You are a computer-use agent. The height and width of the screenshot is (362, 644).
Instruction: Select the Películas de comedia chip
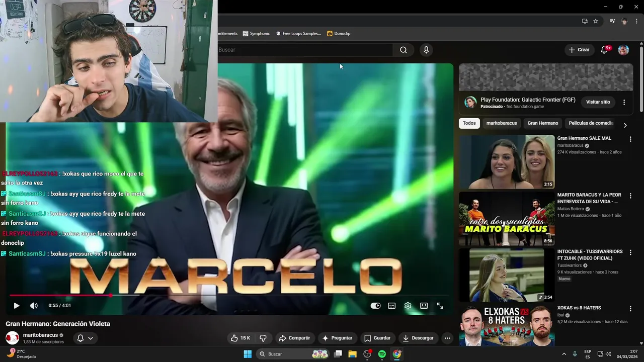tap(591, 123)
